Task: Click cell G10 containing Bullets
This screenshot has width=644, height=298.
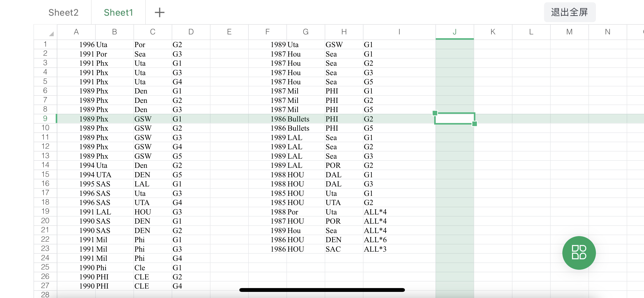Action: [x=306, y=128]
